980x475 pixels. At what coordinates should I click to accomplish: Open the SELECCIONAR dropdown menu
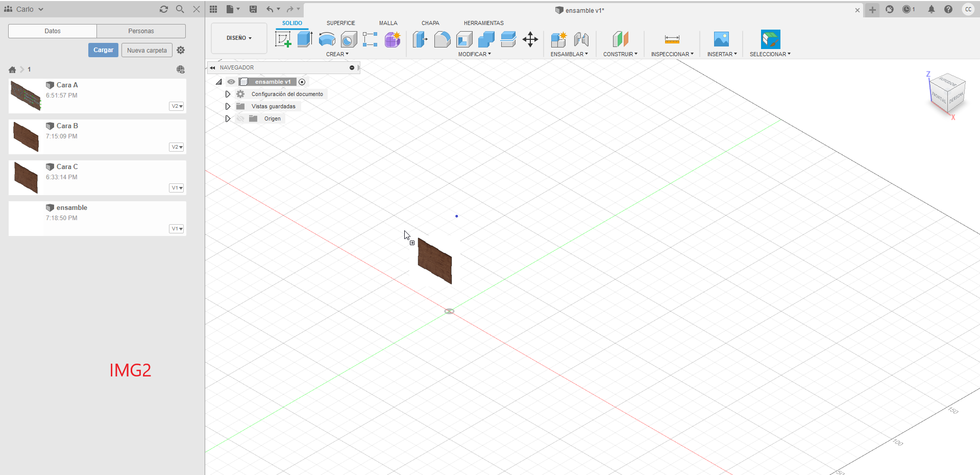770,54
